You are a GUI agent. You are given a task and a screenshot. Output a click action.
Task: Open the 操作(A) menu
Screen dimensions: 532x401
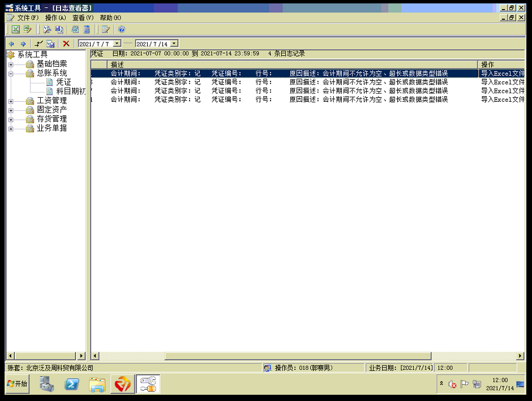coord(55,18)
